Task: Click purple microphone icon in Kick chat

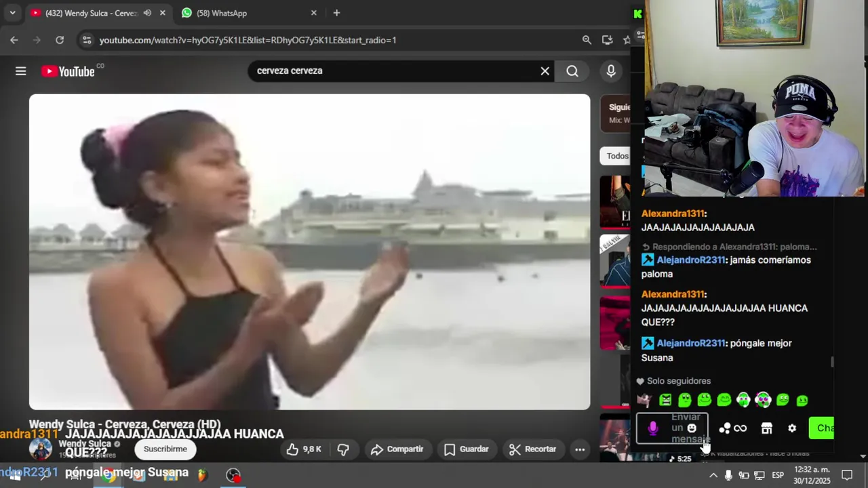Action: [x=653, y=428]
